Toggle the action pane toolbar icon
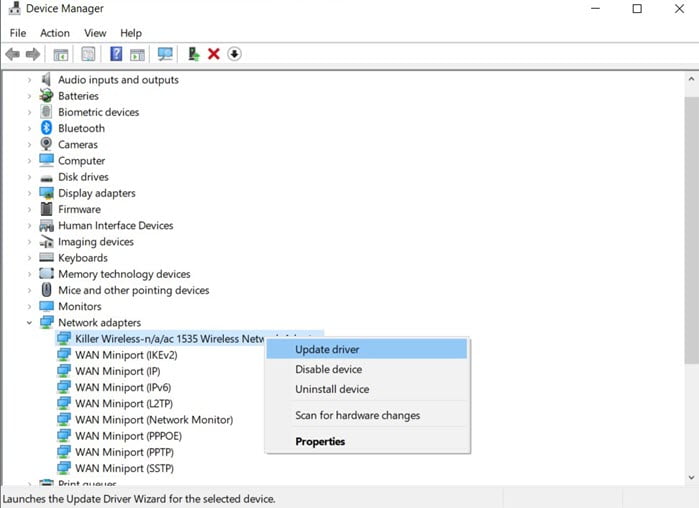 tap(137, 54)
